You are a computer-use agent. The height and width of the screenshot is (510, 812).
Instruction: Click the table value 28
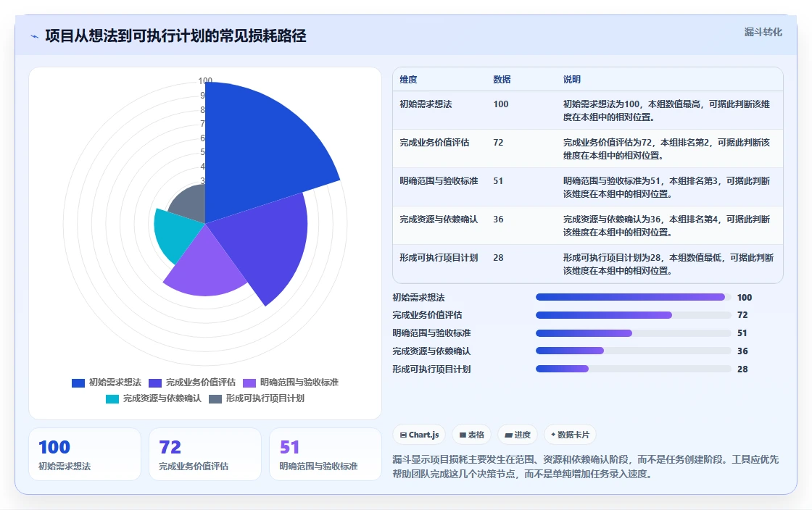(498, 258)
